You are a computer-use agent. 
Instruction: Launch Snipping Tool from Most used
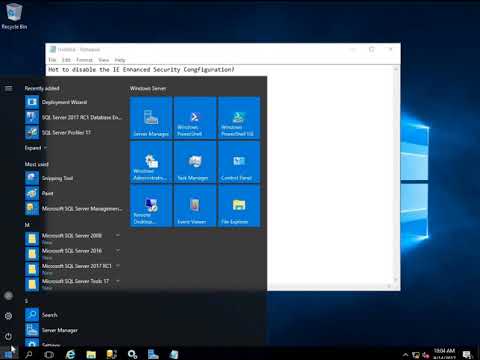(x=74, y=178)
